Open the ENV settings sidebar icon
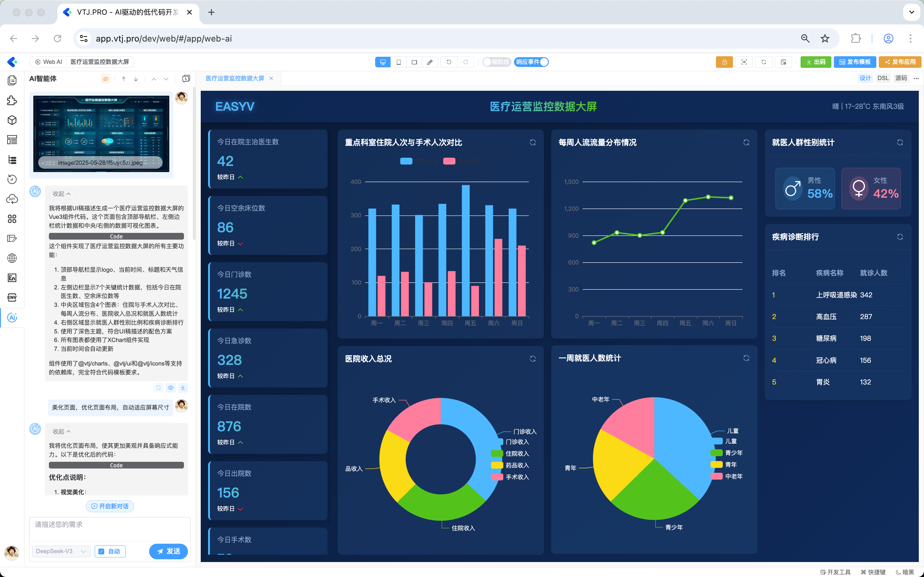This screenshot has height=577, width=924. [x=12, y=297]
